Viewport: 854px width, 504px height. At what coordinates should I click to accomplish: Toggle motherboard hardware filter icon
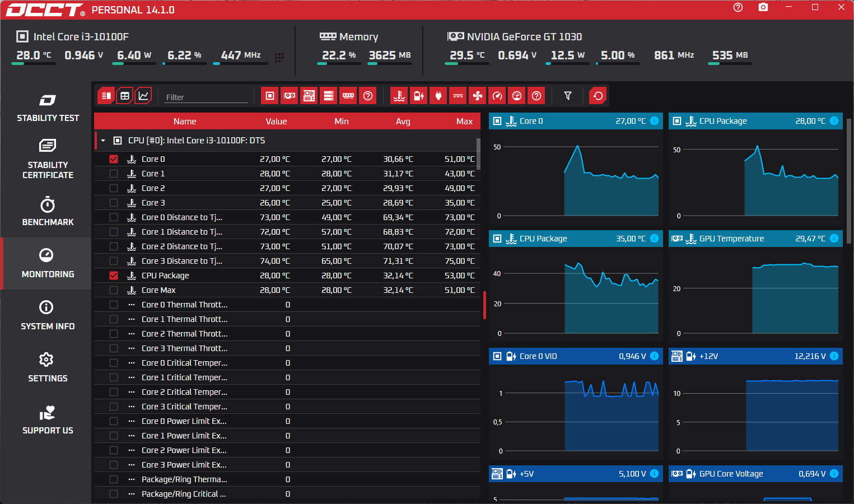309,96
